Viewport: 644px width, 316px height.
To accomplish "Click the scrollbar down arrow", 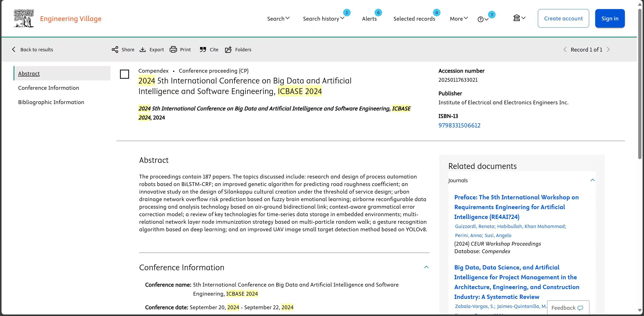I will coord(640,310).
